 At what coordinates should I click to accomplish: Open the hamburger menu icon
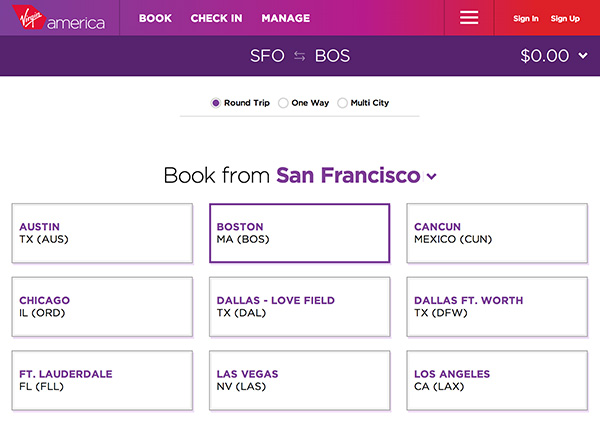(469, 18)
